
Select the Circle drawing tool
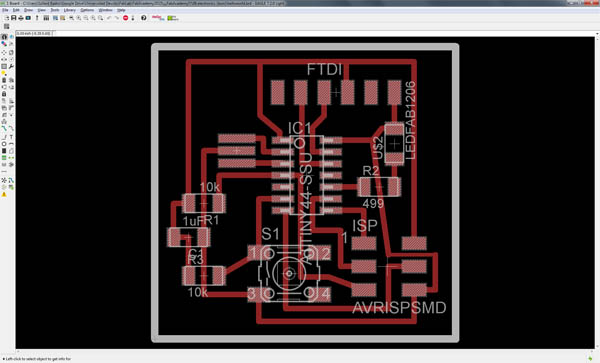[4, 144]
